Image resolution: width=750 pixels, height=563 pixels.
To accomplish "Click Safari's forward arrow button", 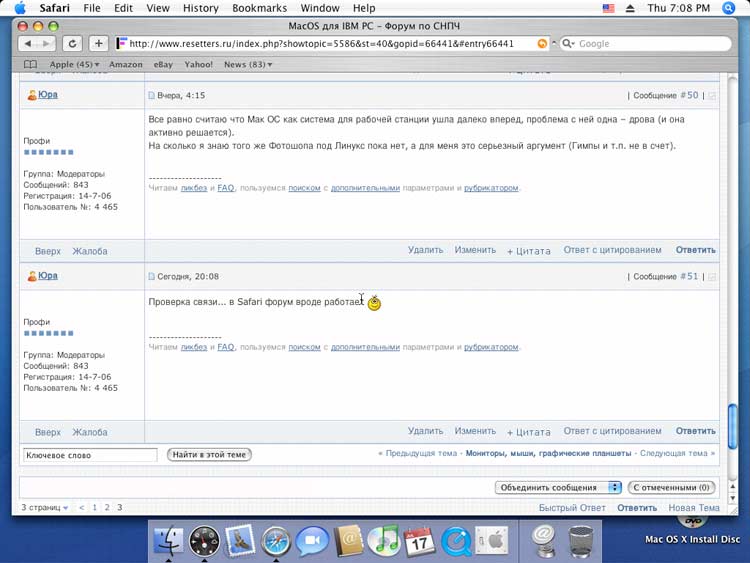I will [46, 44].
